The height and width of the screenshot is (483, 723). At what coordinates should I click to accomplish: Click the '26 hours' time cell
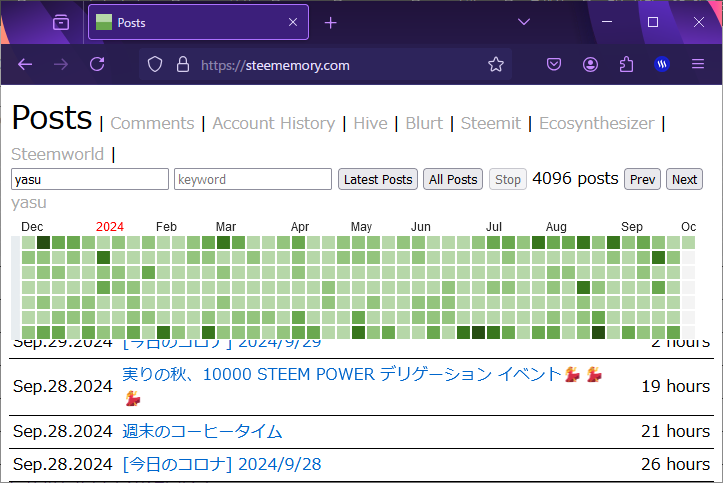coord(676,464)
